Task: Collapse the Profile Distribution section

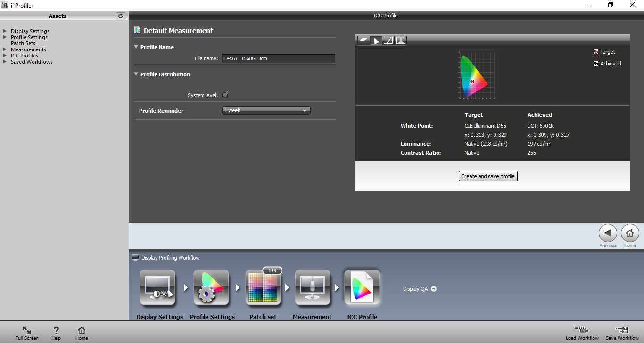Action: pos(136,74)
